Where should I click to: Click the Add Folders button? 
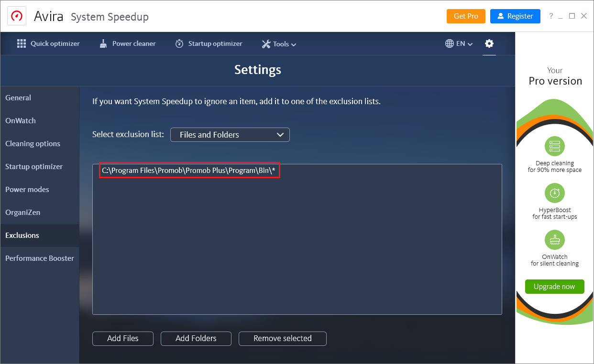click(196, 338)
